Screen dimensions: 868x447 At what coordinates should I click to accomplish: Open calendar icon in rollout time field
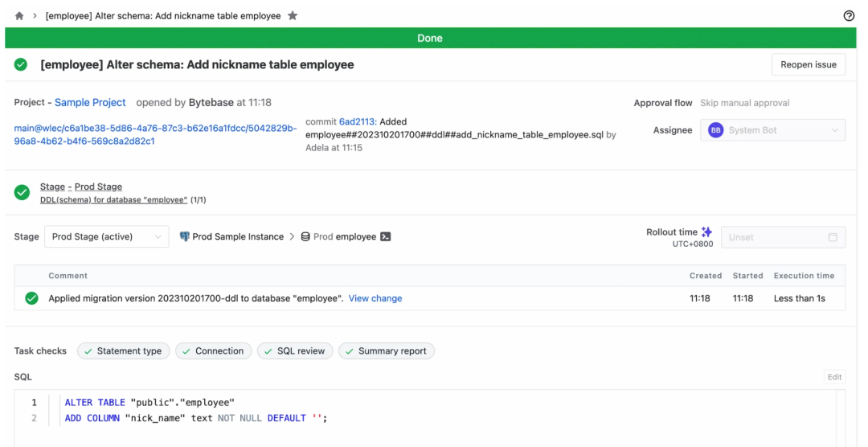[833, 237]
